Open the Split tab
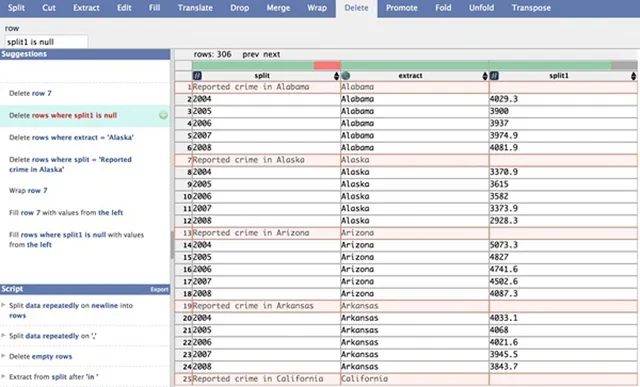 coord(16,8)
